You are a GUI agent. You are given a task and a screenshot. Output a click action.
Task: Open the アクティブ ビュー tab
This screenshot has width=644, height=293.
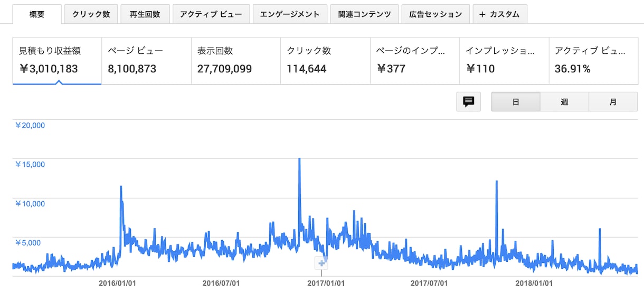[211, 14]
